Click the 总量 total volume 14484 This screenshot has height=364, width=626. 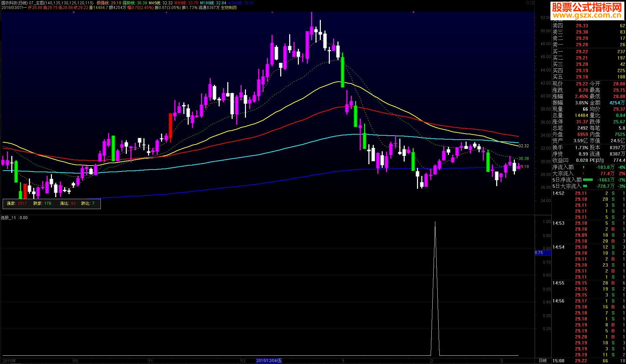[x=581, y=115]
